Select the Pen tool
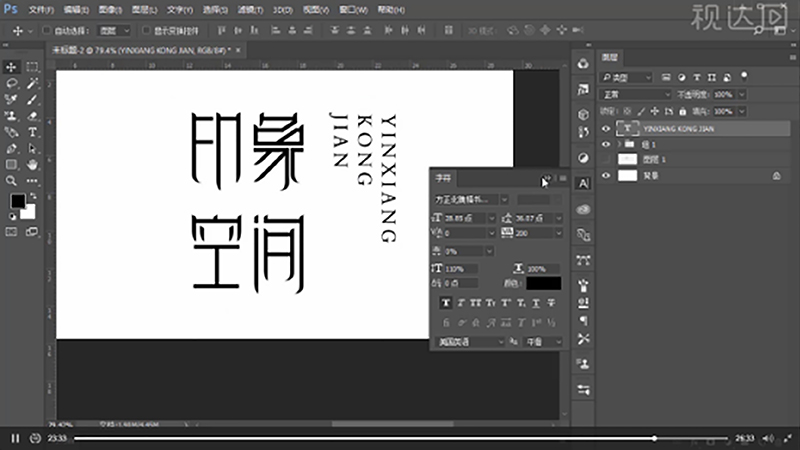The width and height of the screenshot is (800, 450). pyautogui.click(x=11, y=148)
